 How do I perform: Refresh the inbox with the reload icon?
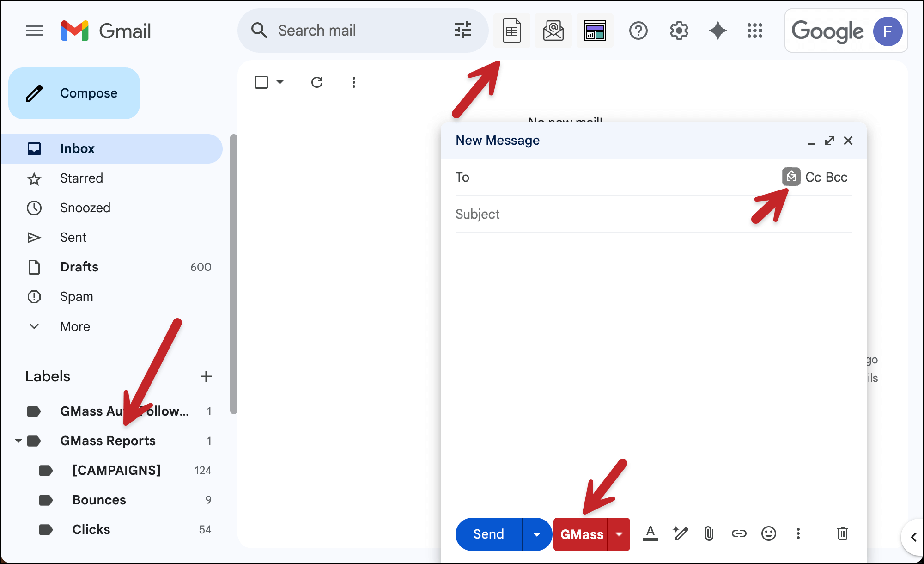(317, 82)
